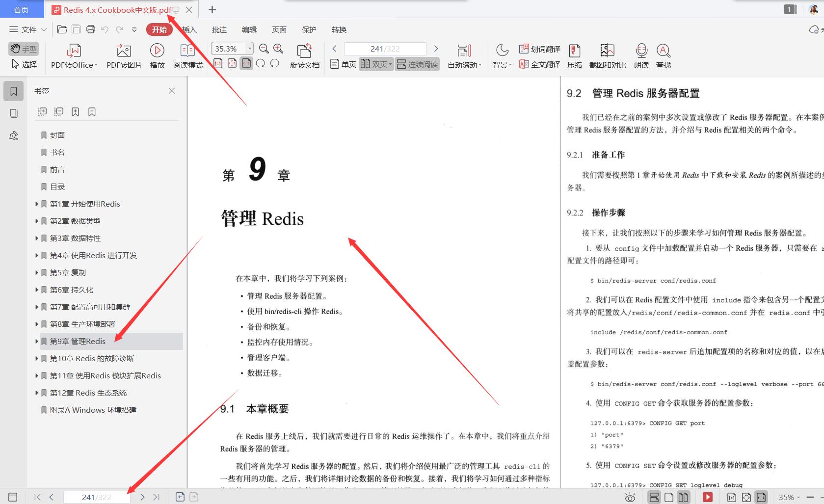Open the file folder icon in quick toolbar

62,29
